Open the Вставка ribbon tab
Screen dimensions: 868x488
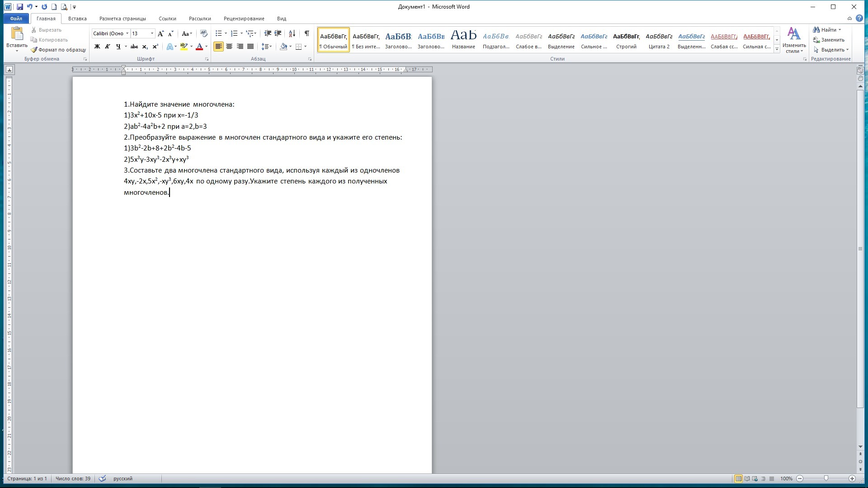click(x=77, y=19)
